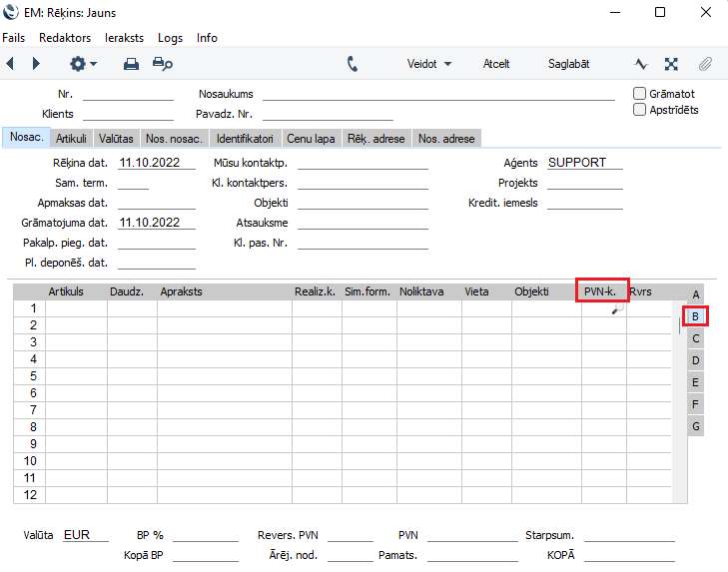Go to the next record arrow
Viewport: 728px width, 572px height.
point(37,64)
